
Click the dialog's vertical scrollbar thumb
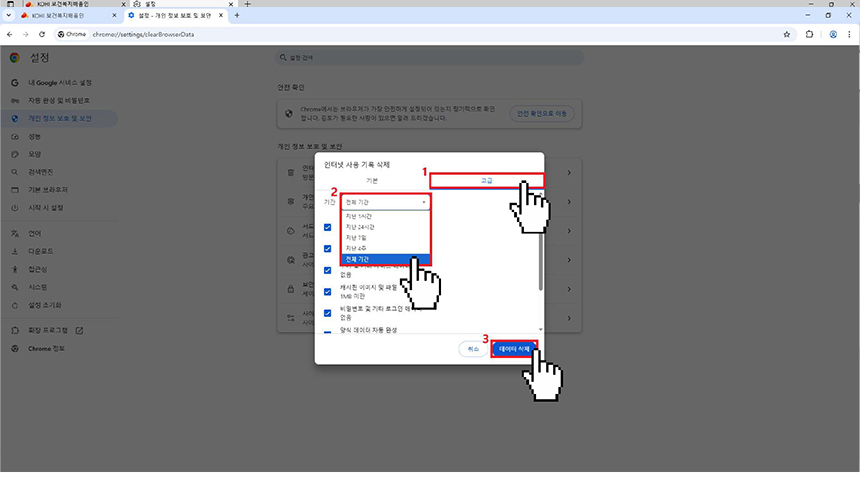pos(541,262)
